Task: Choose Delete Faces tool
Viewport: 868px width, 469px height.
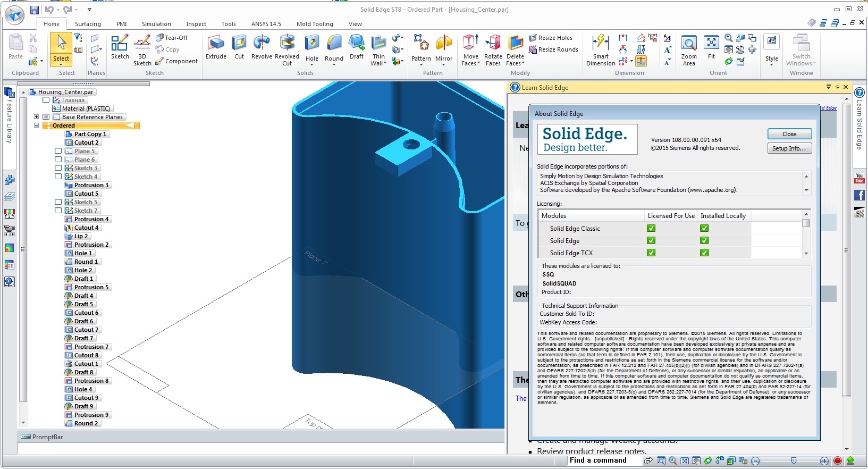Action: 515,50
